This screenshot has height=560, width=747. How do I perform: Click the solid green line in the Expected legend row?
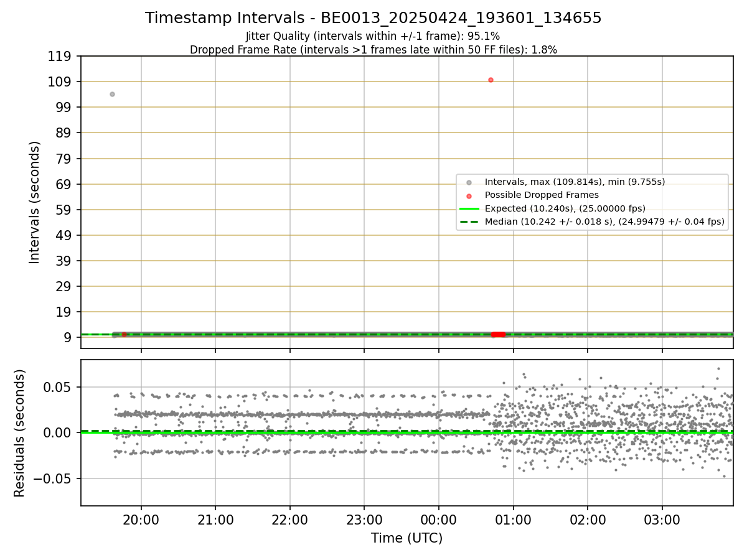469,208
